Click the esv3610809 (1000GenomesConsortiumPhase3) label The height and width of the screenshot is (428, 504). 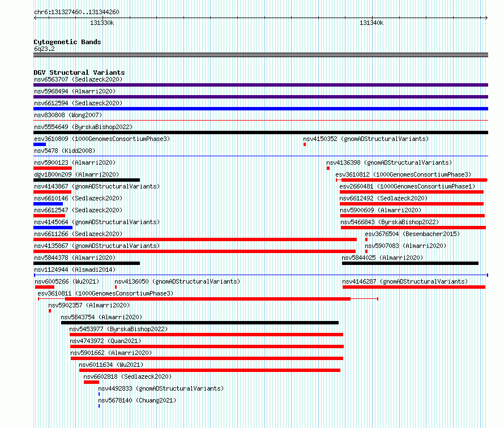point(102,139)
